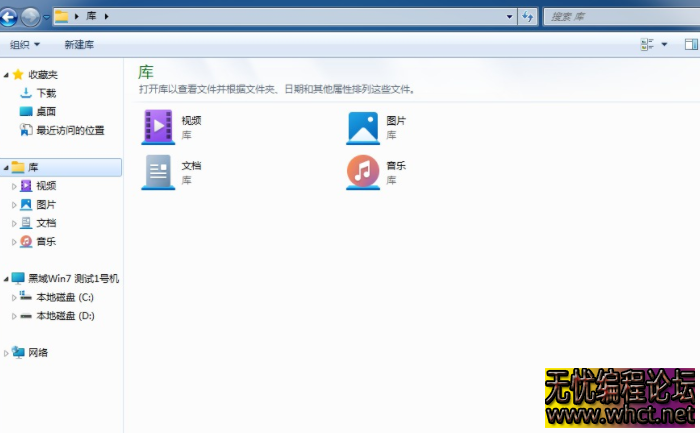The image size is (700, 433).
Task: Open the 组织 menu
Action: click(x=24, y=45)
